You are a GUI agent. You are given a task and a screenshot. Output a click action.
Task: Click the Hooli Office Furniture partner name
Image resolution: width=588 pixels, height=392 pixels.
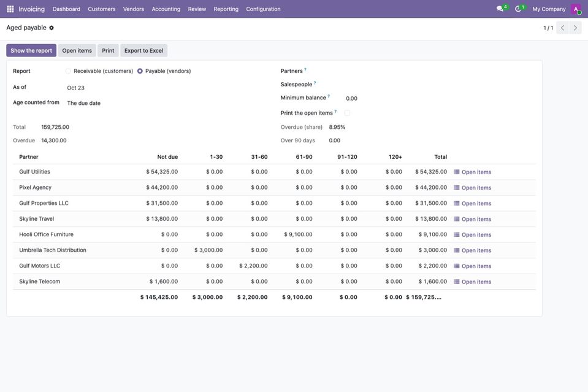click(46, 234)
